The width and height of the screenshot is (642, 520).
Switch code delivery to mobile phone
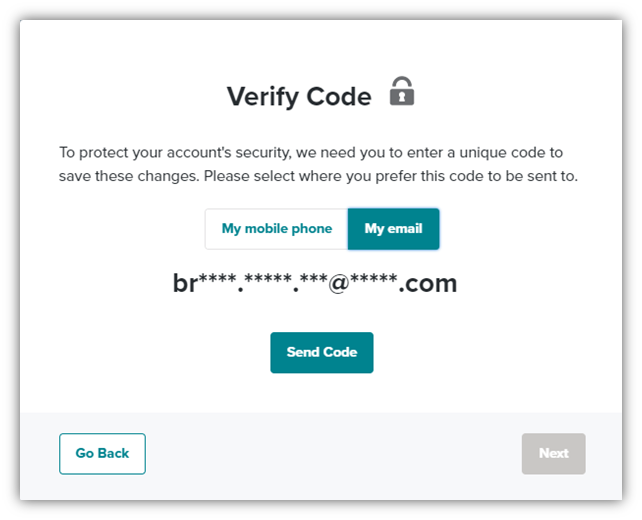click(277, 229)
